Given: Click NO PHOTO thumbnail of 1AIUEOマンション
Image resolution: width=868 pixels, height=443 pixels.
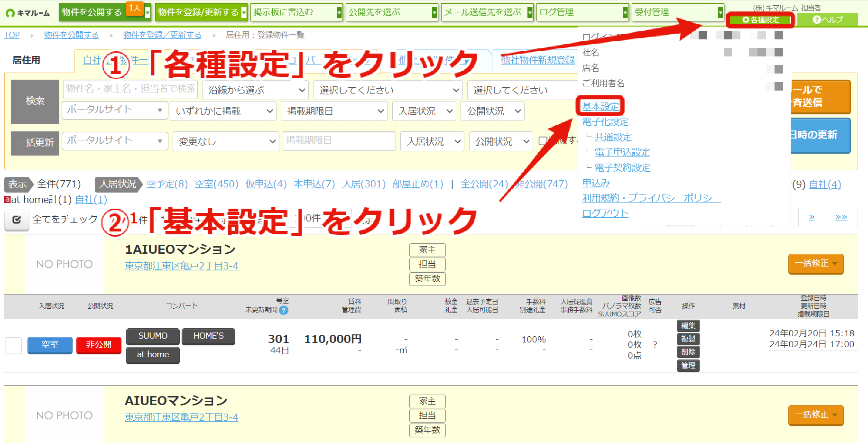Looking at the screenshot, I should coord(64,264).
